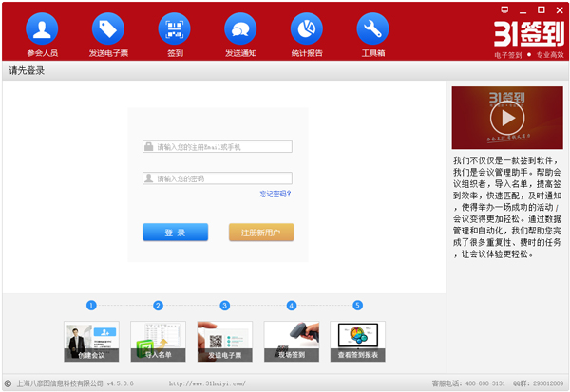Click the Email or phone input field
Viewport: 570px width, 392px height.
[x=218, y=147]
